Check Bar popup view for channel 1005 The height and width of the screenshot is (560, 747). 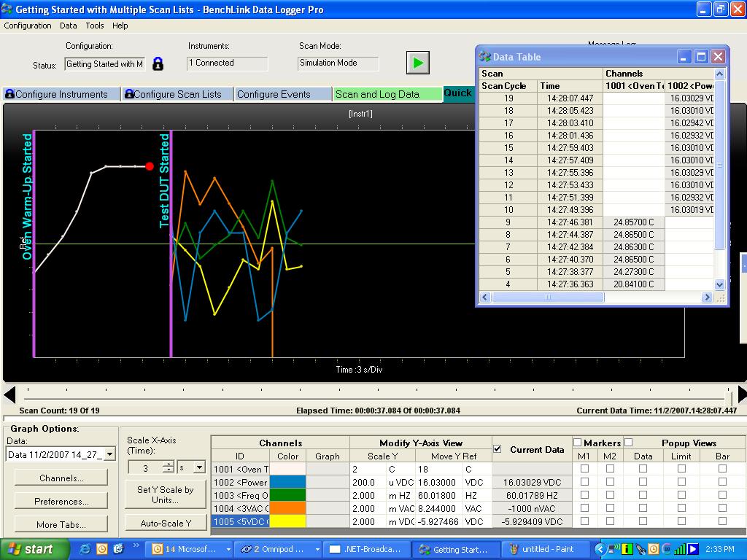click(723, 521)
